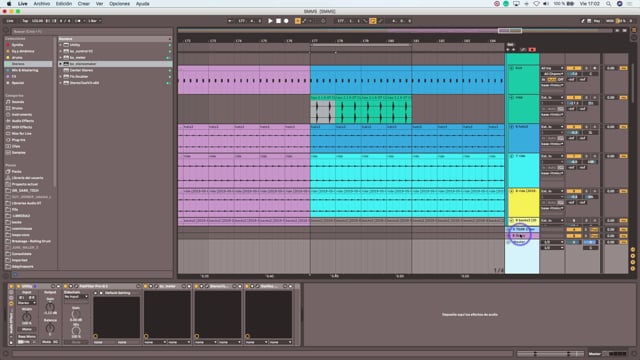Open the Ayuda menu

(x=142, y=4)
